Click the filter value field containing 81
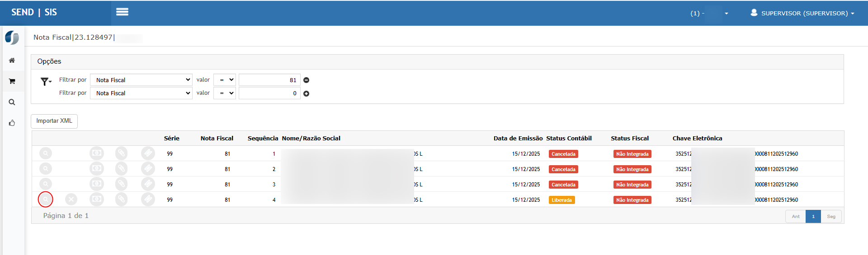The image size is (868, 255). 269,80
